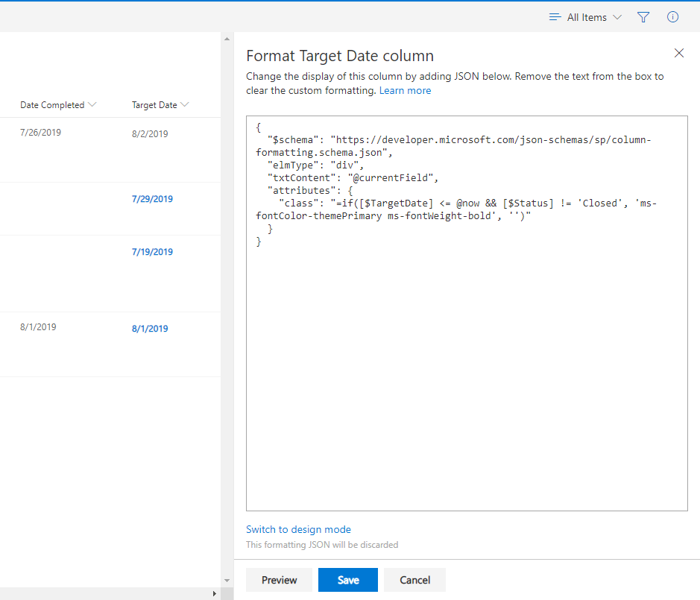The width and height of the screenshot is (700, 600).
Task: Click inside the JSON formatting text box
Action: click(x=467, y=373)
